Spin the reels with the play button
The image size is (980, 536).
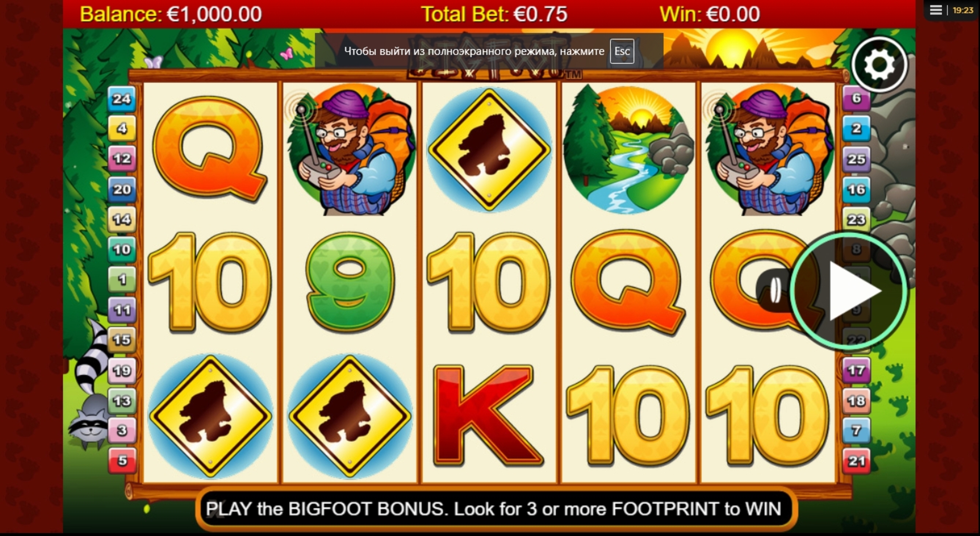pos(849,291)
